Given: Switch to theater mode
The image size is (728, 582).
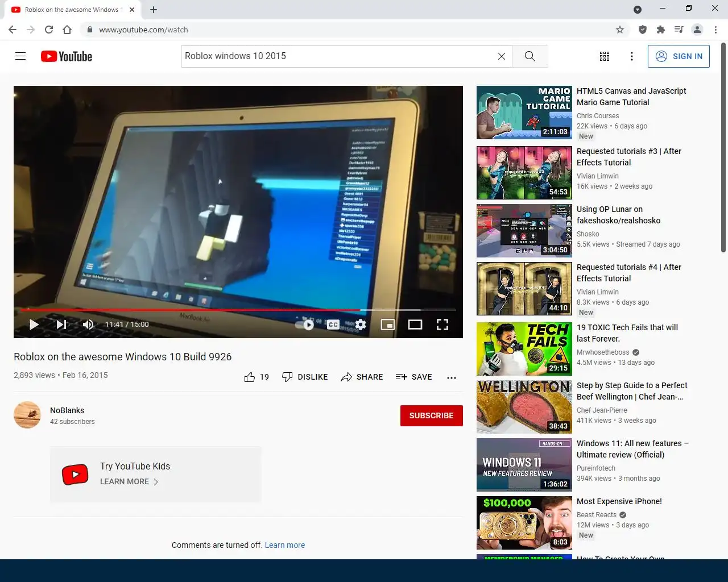Looking at the screenshot, I should click(x=415, y=325).
